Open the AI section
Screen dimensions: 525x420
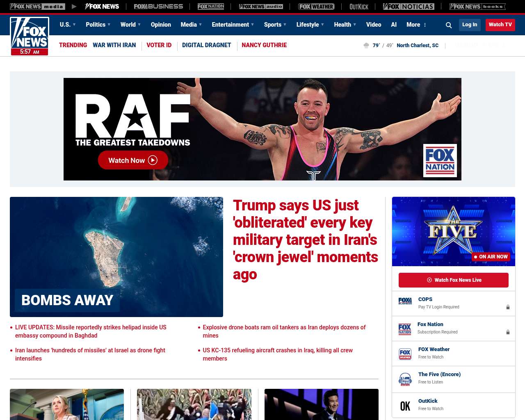tap(394, 25)
